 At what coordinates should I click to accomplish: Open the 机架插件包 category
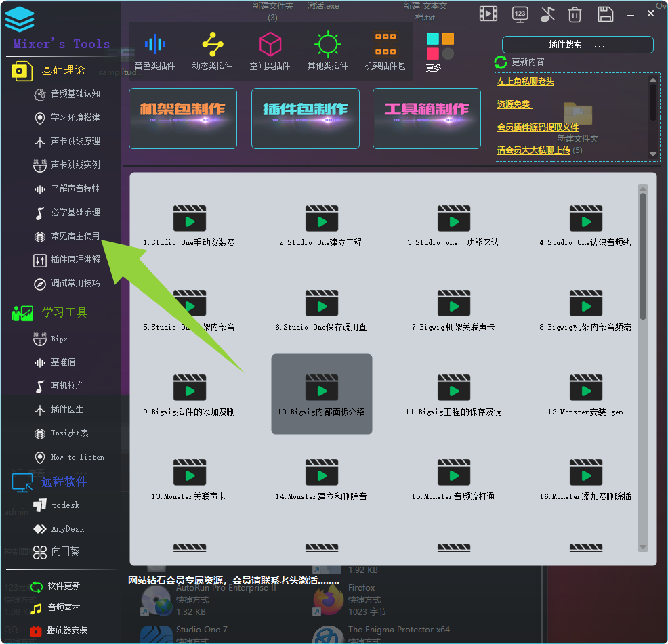pyautogui.click(x=385, y=51)
